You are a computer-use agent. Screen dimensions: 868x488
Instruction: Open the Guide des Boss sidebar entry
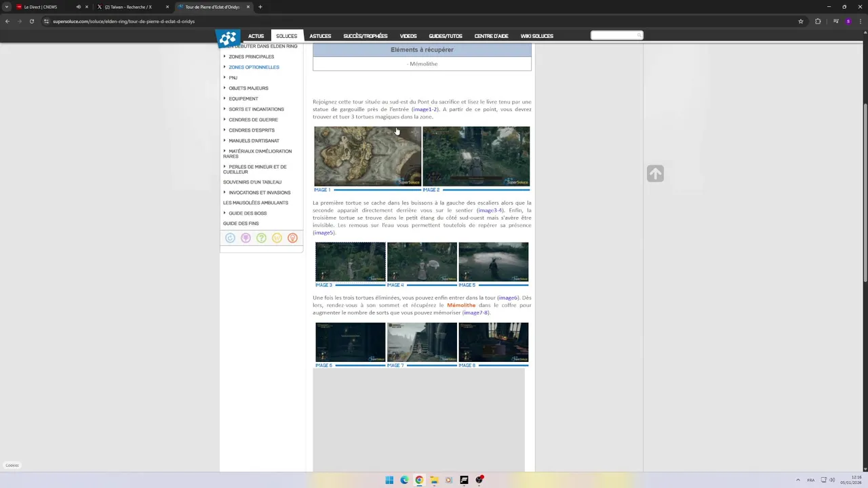tap(248, 213)
